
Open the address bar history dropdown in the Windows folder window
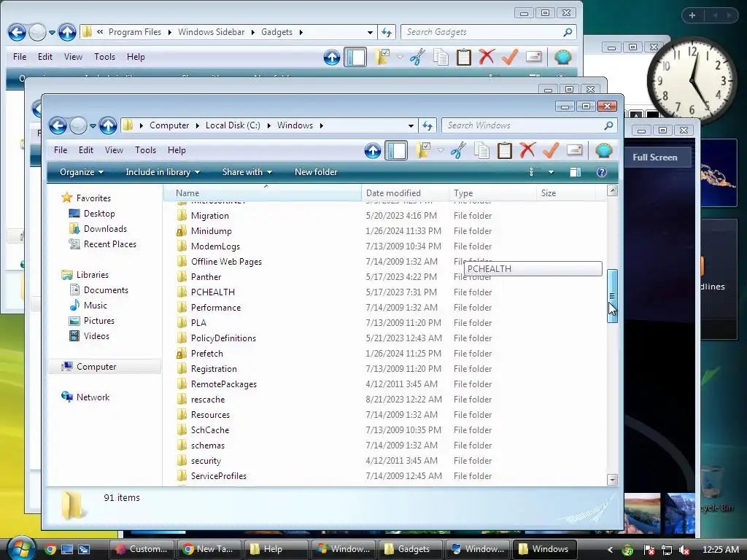(411, 125)
